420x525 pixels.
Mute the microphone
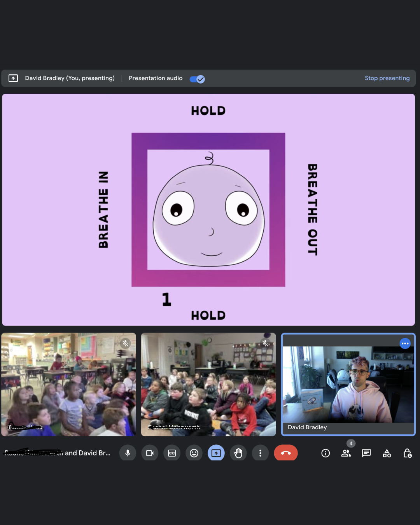(x=128, y=453)
